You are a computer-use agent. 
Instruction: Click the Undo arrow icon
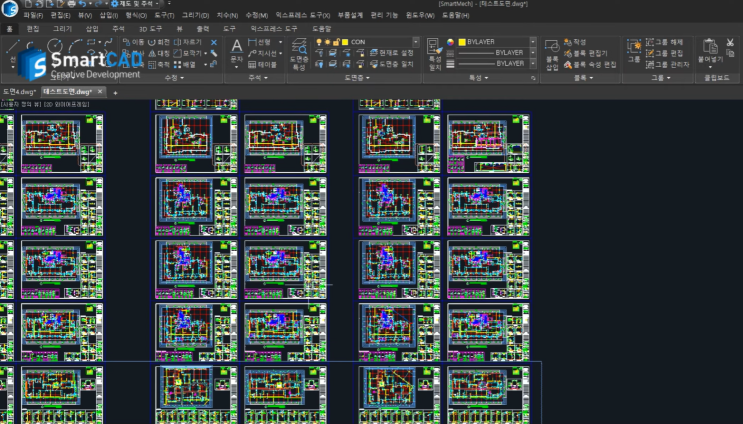pos(82,4)
